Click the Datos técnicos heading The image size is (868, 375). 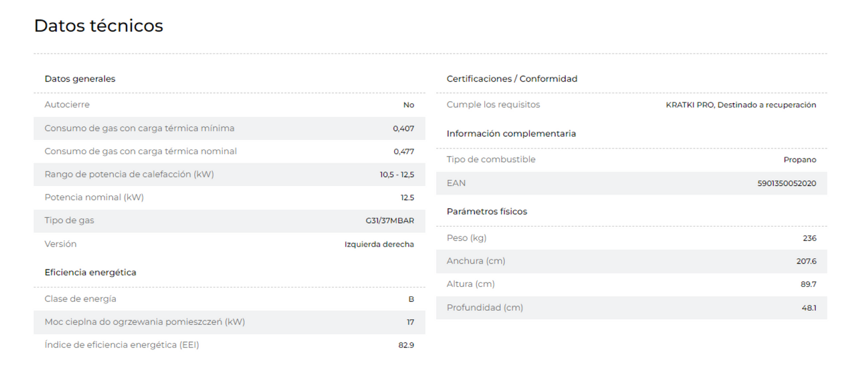tap(99, 26)
